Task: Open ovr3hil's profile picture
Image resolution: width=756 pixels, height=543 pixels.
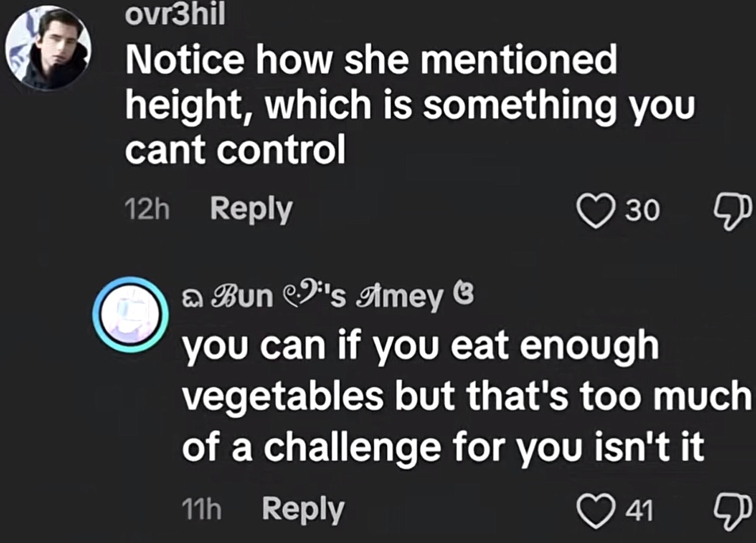Action: tap(47, 48)
